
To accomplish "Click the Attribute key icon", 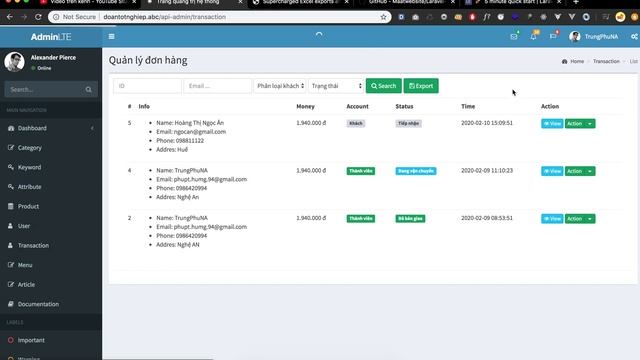I will pos(11,187).
